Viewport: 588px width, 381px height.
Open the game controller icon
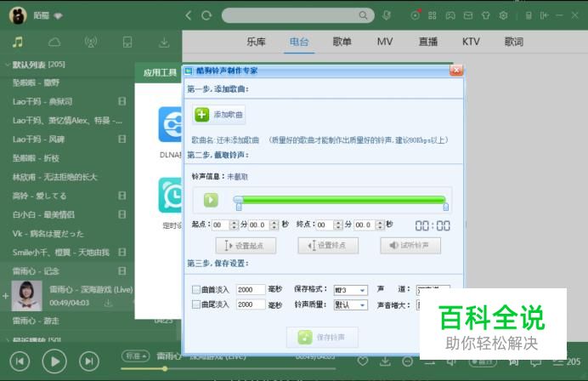pos(450,15)
